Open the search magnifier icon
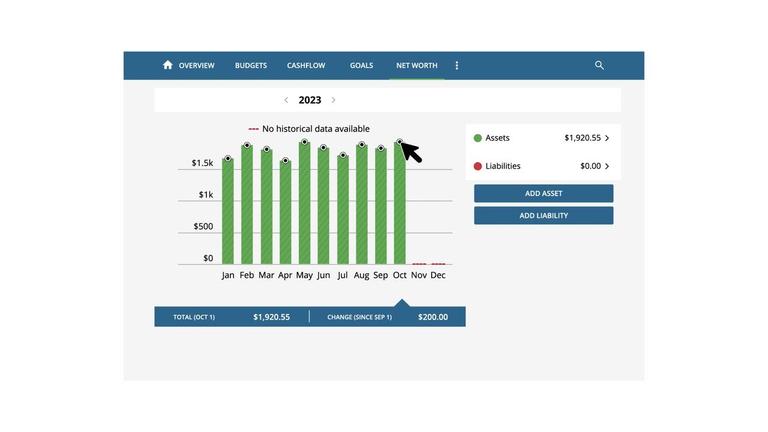This screenshot has width=768, height=432. coord(599,65)
